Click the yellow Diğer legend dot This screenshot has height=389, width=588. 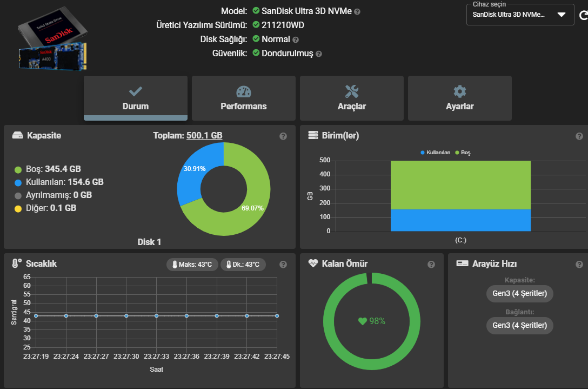click(18, 209)
